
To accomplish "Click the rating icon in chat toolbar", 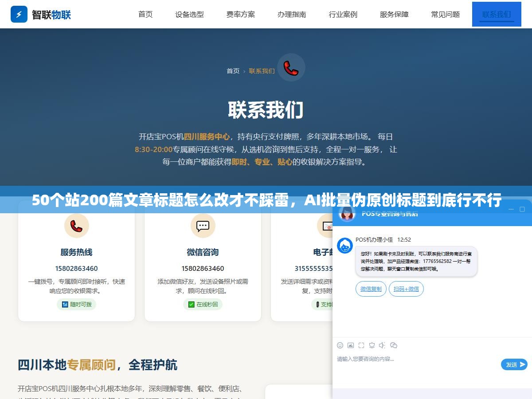I will pyautogui.click(x=372, y=345).
